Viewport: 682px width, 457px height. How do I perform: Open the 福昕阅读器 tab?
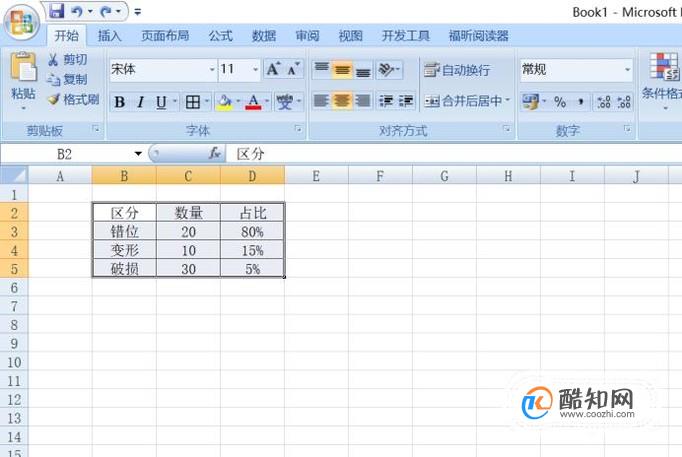click(x=478, y=36)
